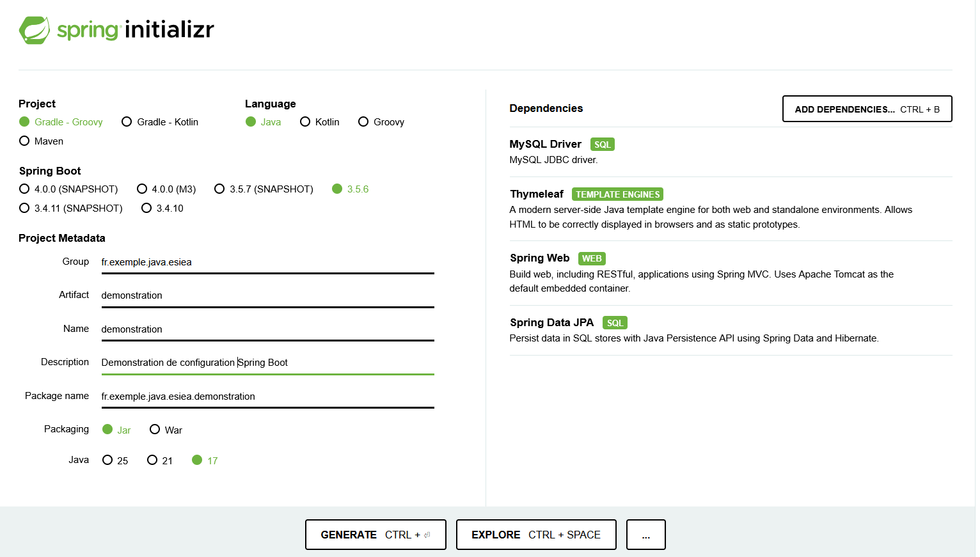This screenshot has width=980, height=557.
Task: Click the Thymeleaf dependency entry
Action: pos(537,194)
